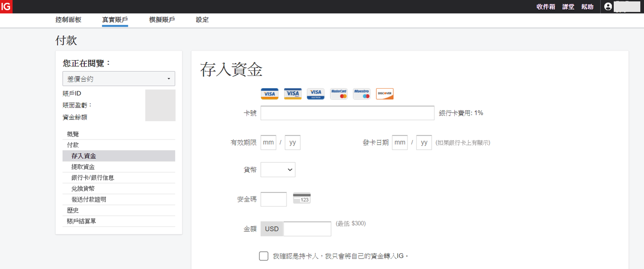Select 存入資金 in the sidebar
Image resolution: width=644 pixels, height=269 pixels.
coord(119,156)
